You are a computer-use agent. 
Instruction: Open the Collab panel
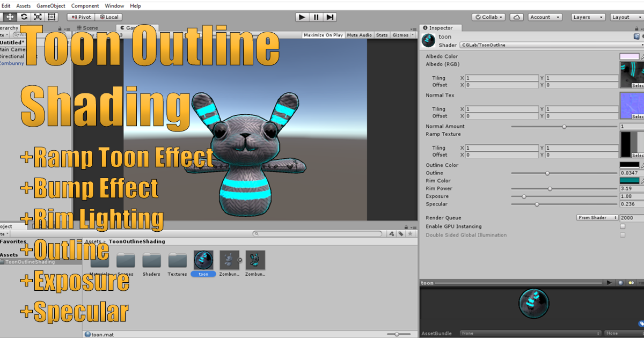(487, 17)
